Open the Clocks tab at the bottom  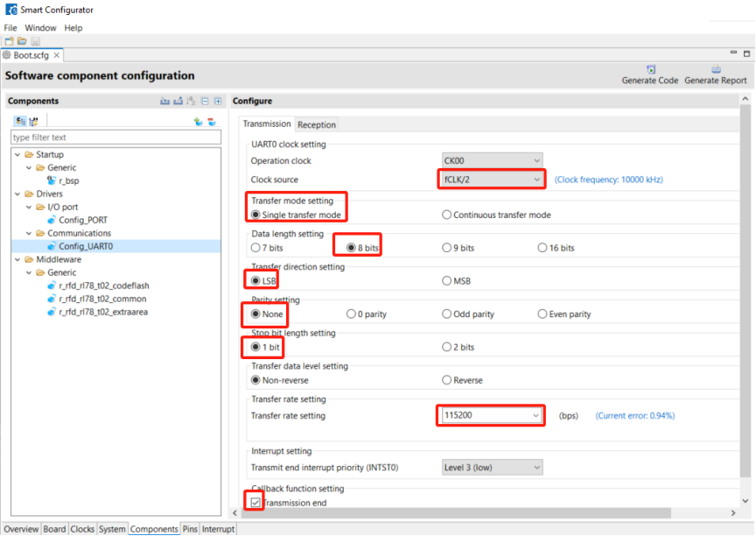click(x=82, y=529)
